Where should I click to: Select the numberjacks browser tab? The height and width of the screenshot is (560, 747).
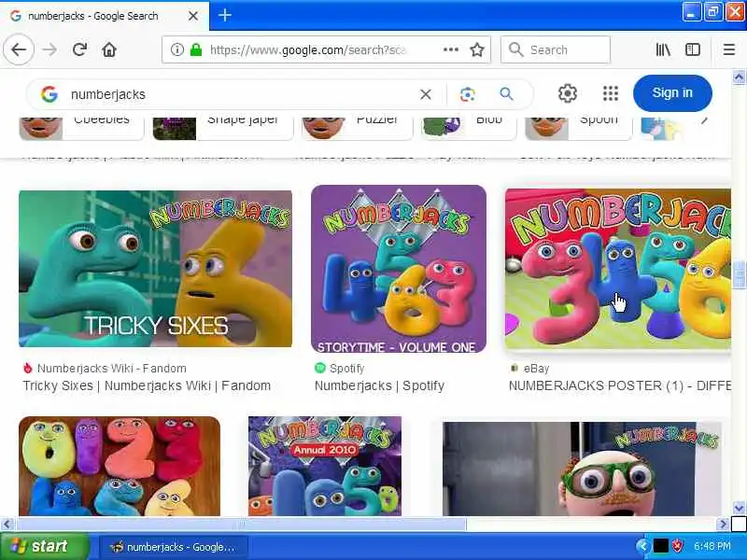(x=104, y=16)
